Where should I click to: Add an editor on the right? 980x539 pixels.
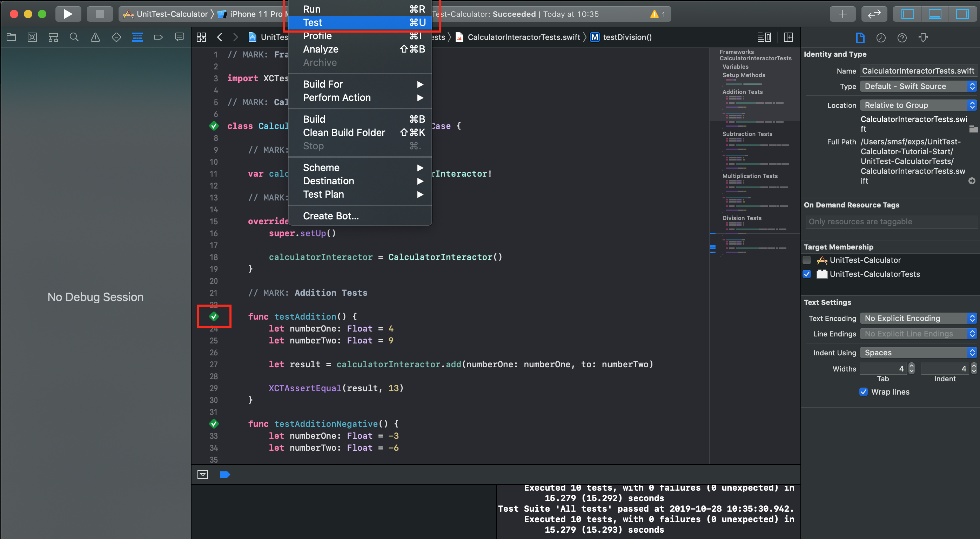pyautogui.click(x=788, y=37)
